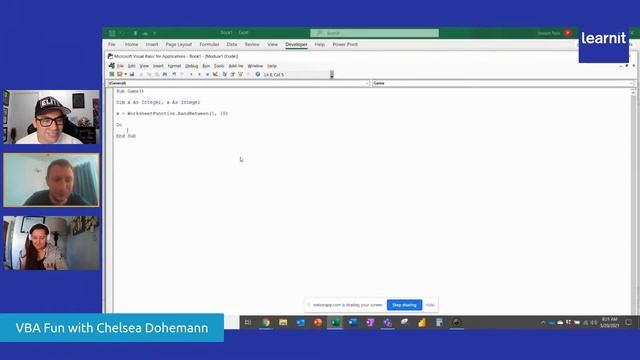Open PowerPoint from the taskbar
The width and height of the screenshot is (640, 360).
(x=318, y=322)
